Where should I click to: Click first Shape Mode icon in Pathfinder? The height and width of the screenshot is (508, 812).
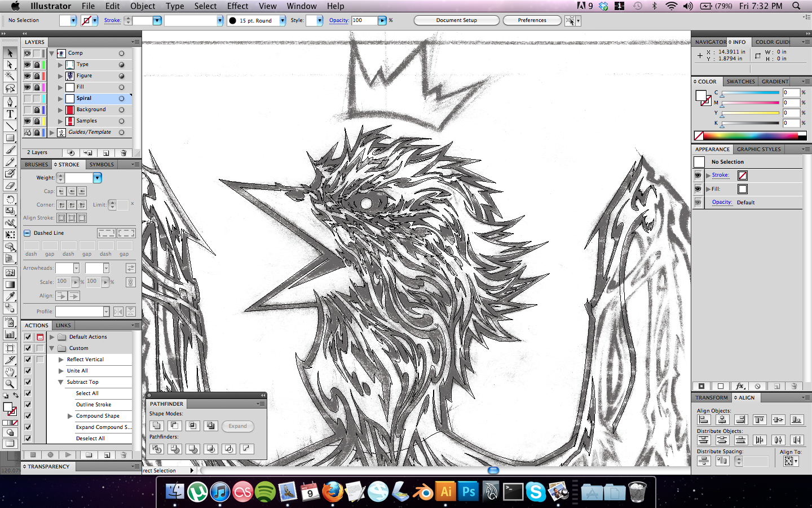coord(157,426)
